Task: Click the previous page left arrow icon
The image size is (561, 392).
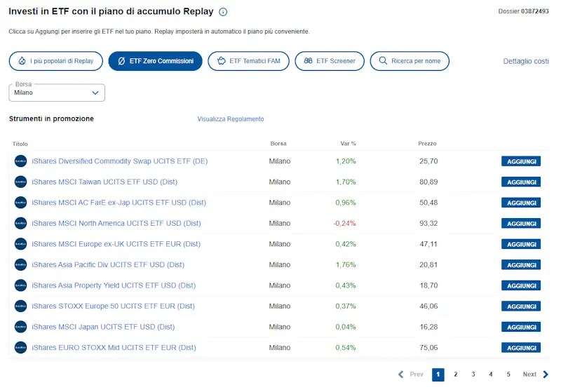Action: (401, 374)
